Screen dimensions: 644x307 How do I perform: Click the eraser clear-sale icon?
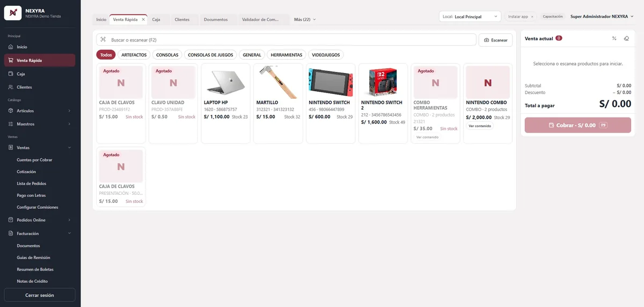coord(626,38)
